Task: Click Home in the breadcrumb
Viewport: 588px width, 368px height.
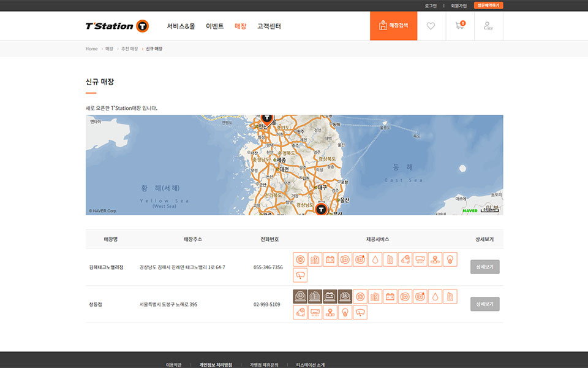Action: click(x=91, y=48)
